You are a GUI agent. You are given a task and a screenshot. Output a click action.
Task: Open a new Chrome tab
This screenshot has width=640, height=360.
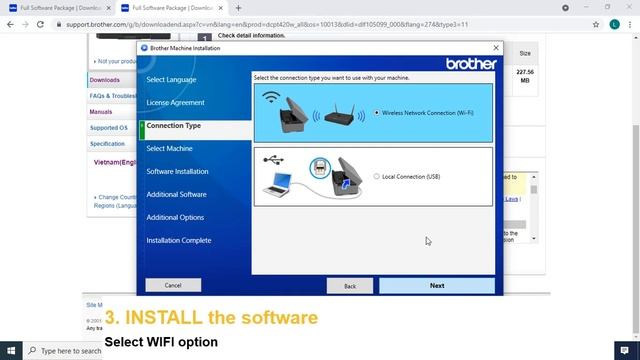(238, 8)
